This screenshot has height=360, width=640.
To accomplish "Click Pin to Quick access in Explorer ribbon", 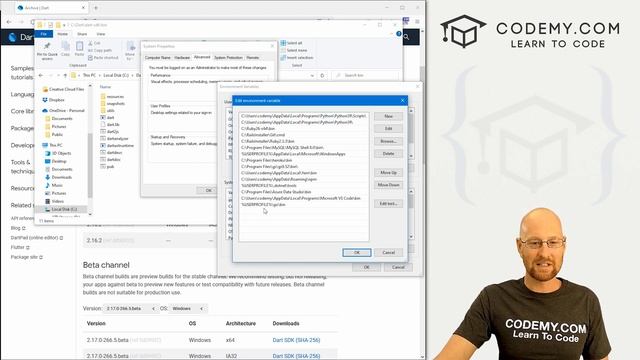I will (47, 51).
